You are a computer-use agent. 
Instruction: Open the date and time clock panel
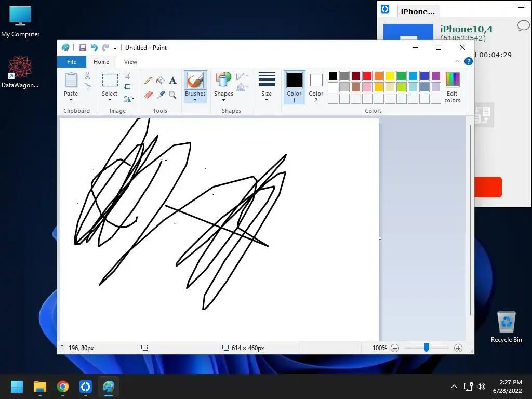(507, 387)
